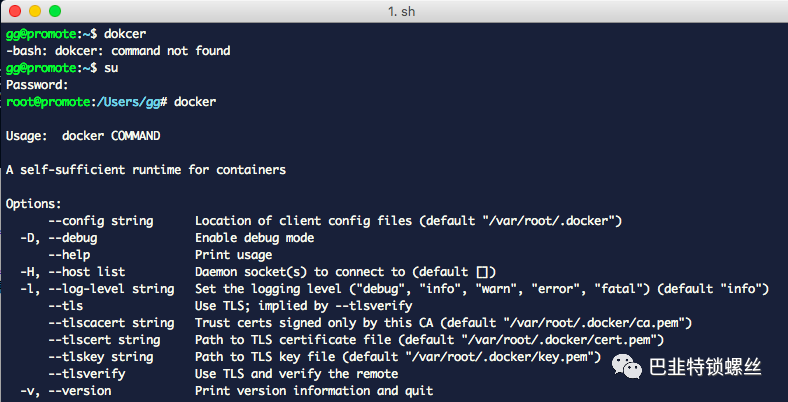Click the '-H, --host list' option
The height and width of the screenshot is (402, 788).
(x=73, y=272)
